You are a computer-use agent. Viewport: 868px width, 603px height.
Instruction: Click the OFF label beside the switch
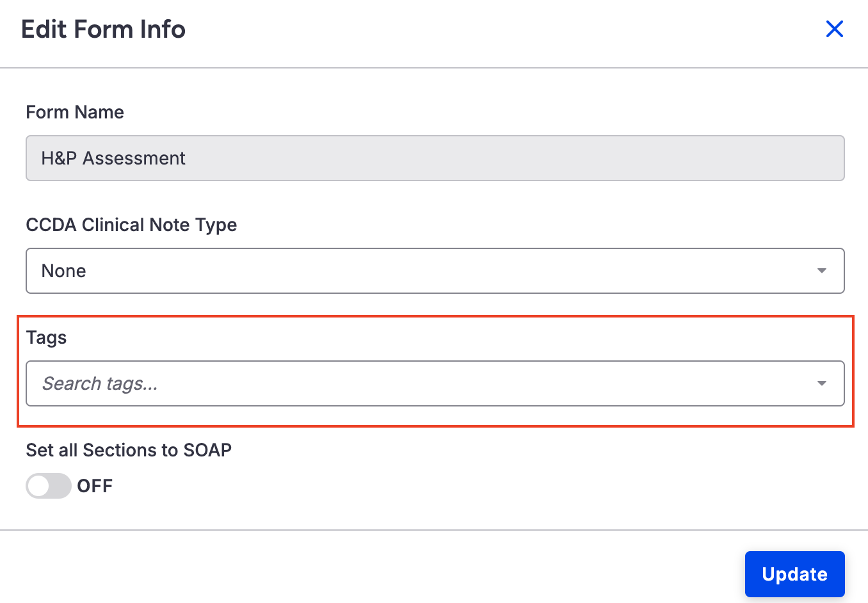point(95,486)
